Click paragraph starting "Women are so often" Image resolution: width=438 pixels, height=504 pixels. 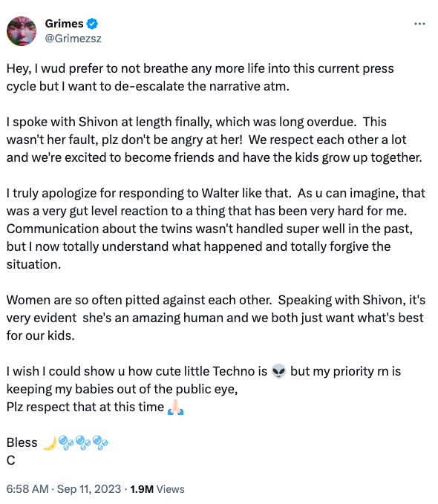[216, 318]
